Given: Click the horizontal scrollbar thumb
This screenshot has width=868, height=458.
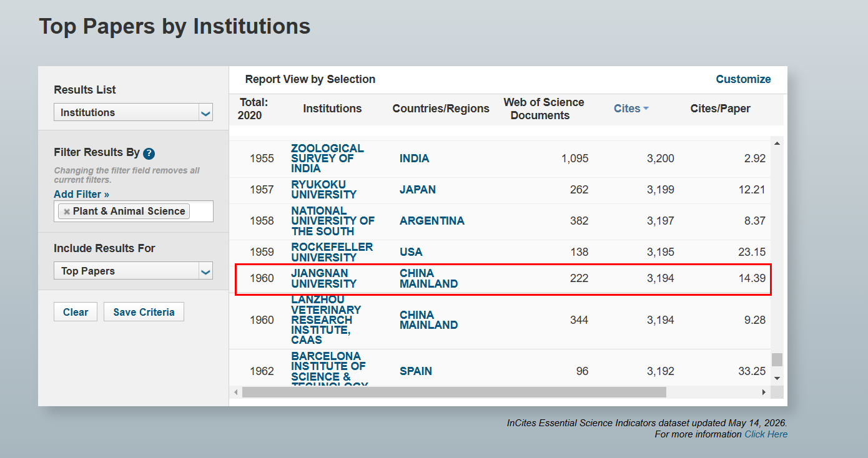Looking at the screenshot, I should point(454,392).
